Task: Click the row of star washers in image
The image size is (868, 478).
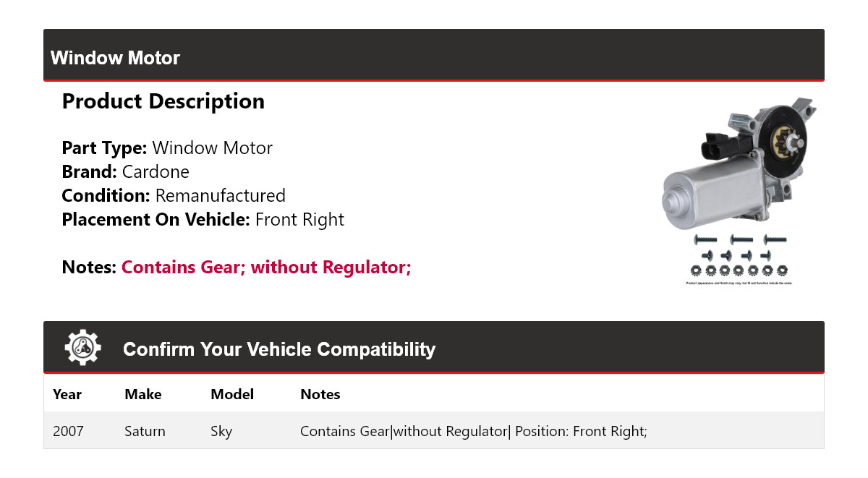Action: pos(739,270)
